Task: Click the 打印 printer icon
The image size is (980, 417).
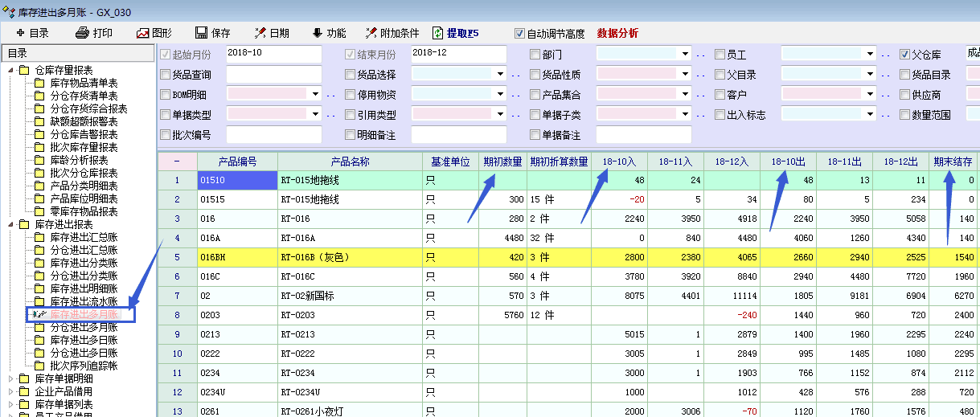Action: (x=82, y=33)
